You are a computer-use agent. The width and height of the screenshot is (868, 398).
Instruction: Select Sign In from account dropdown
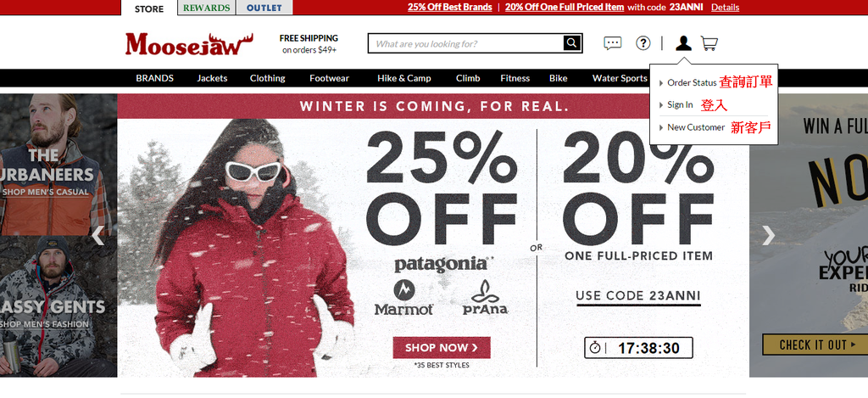(680, 104)
